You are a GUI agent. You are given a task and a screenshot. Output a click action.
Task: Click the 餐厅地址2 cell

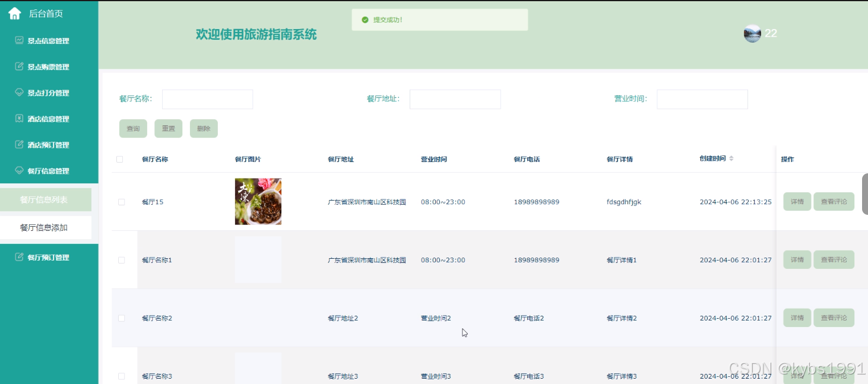click(343, 318)
